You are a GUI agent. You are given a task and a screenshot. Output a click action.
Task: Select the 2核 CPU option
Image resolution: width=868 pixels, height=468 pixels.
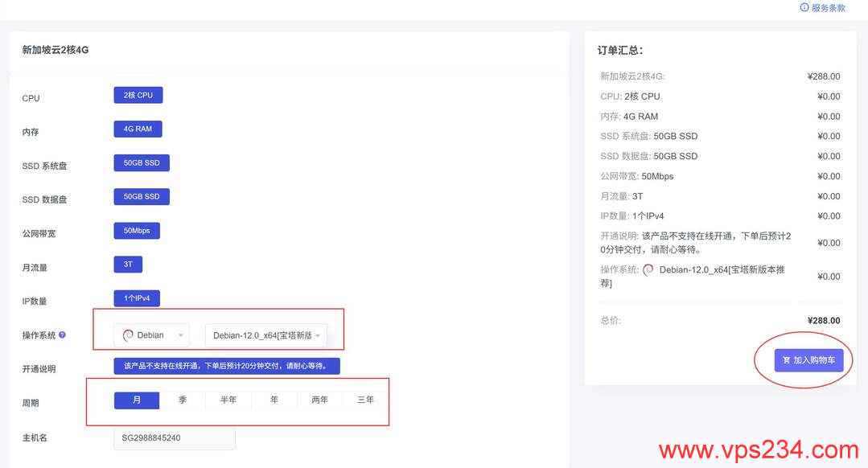coord(138,94)
